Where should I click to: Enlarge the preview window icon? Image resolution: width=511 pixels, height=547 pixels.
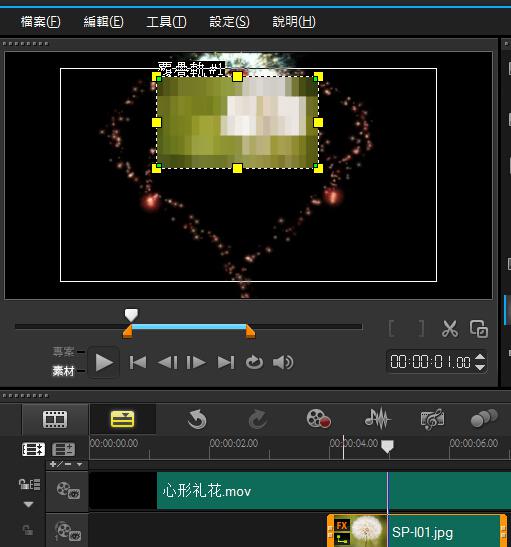479,329
